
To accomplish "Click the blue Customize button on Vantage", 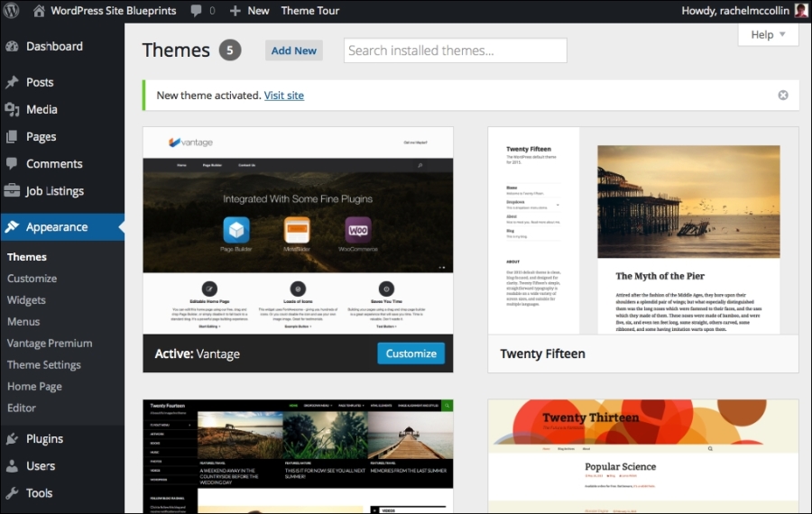I will point(411,353).
